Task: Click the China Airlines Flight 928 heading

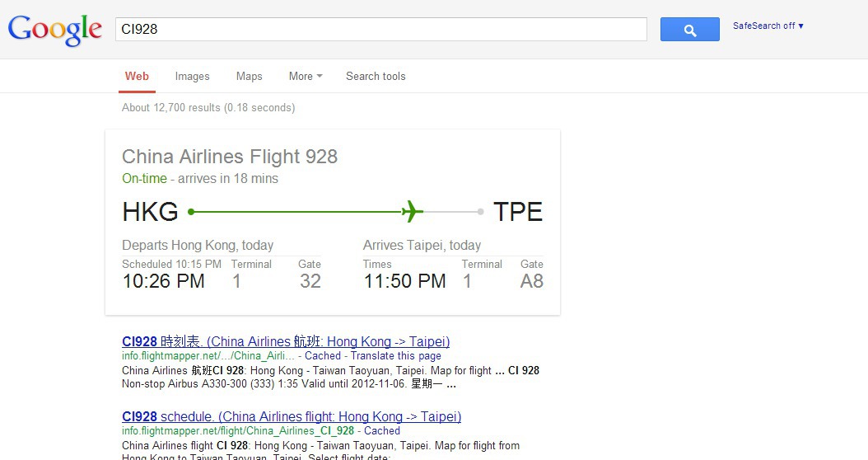Action: (230, 157)
